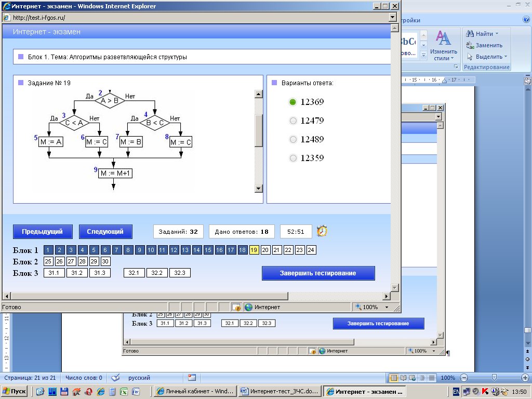Click the Word Help question mark icon
The image size is (532, 399).
click(526, 20)
